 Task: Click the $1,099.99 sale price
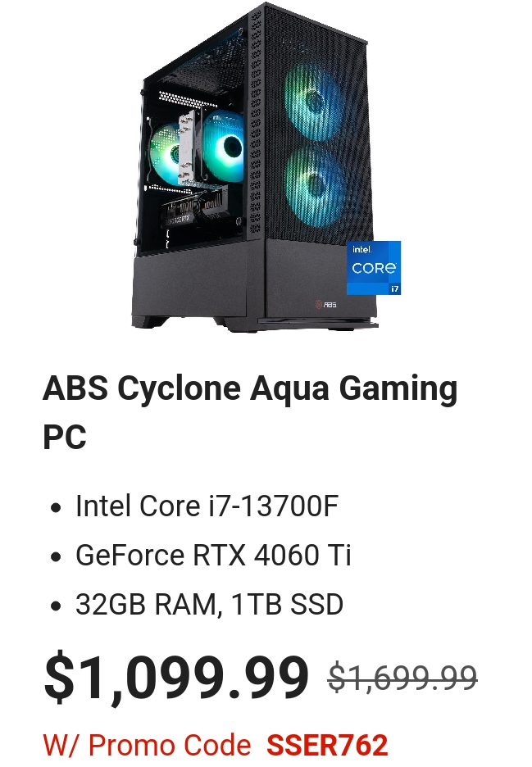[176, 678]
